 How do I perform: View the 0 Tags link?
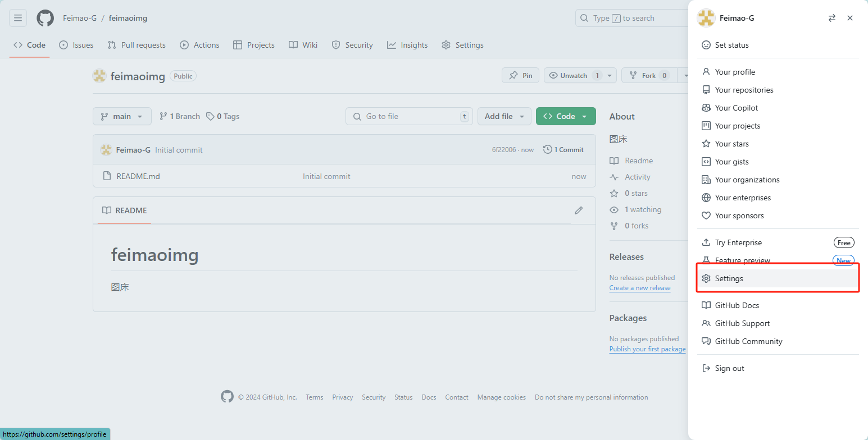(222, 116)
